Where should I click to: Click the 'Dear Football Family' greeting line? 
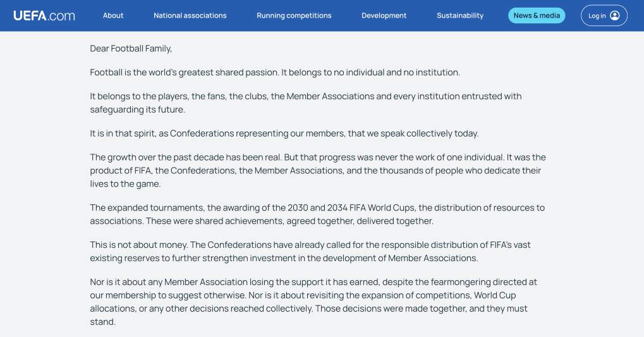coord(131,49)
